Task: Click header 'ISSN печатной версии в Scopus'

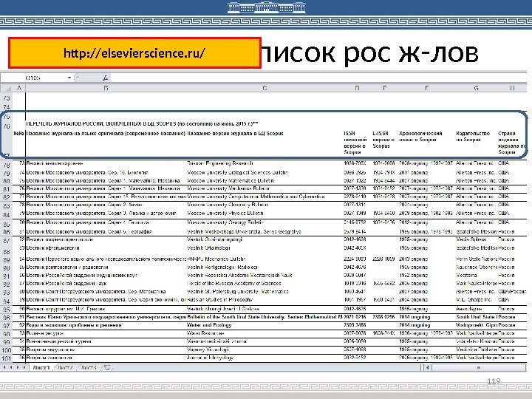Action: click(355, 143)
